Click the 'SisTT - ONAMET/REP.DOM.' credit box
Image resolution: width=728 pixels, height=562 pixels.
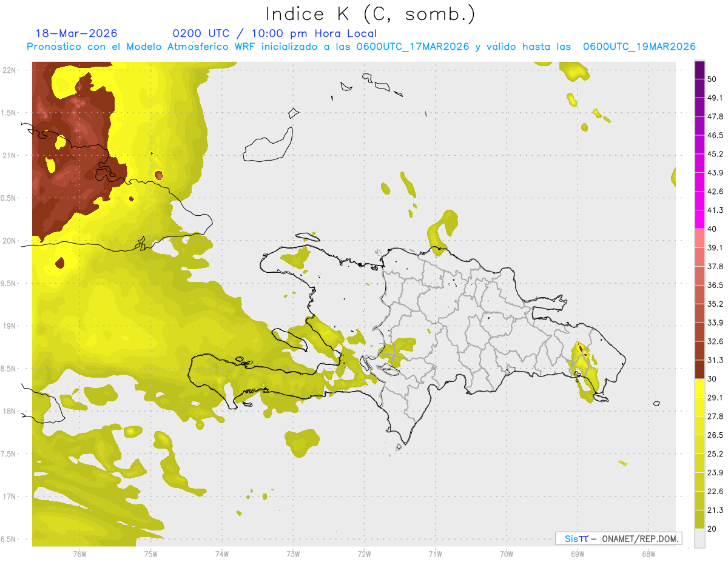[x=619, y=538]
